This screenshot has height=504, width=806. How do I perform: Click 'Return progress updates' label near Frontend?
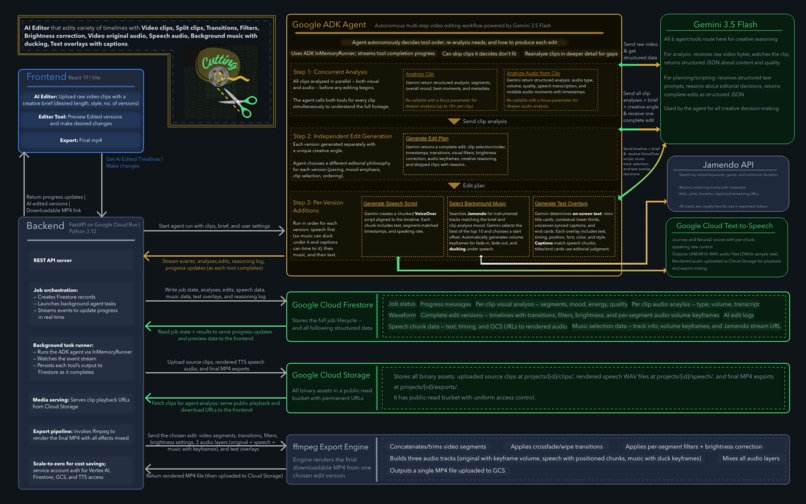[x=56, y=204]
